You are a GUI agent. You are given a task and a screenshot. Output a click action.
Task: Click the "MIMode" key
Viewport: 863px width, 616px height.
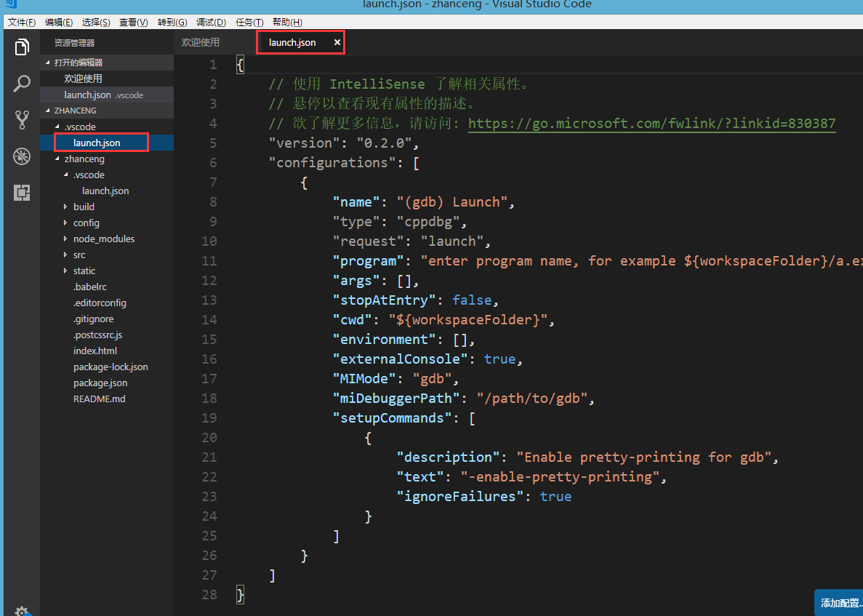pos(364,379)
